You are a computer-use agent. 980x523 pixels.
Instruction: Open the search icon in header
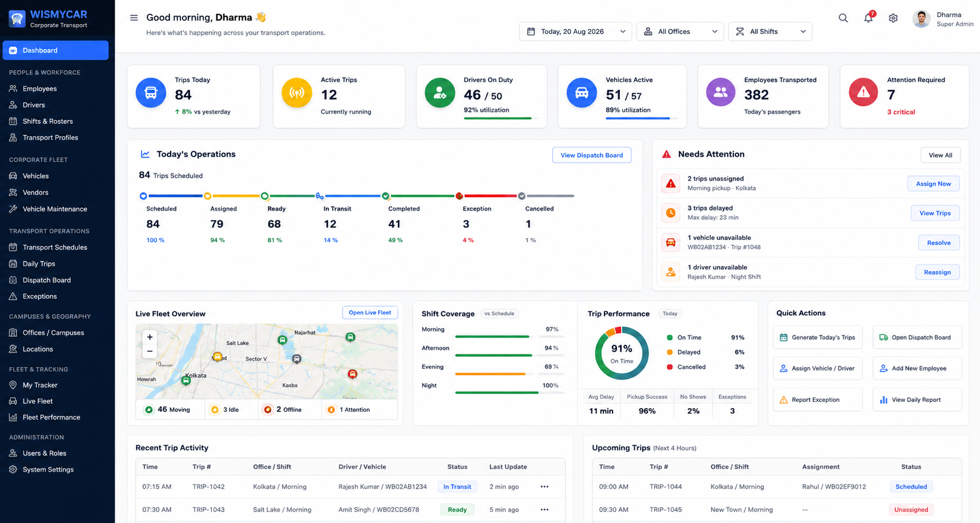coord(843,18)
